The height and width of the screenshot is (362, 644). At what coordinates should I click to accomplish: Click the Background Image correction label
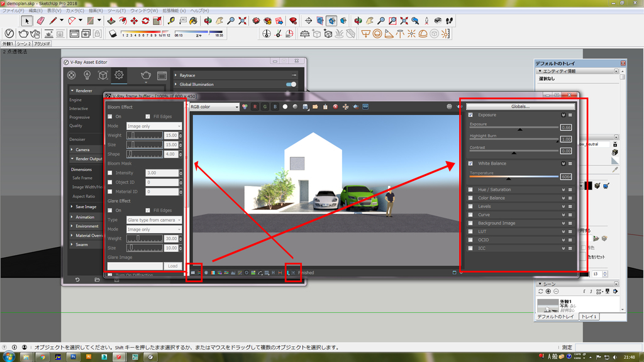click(496, 223)
